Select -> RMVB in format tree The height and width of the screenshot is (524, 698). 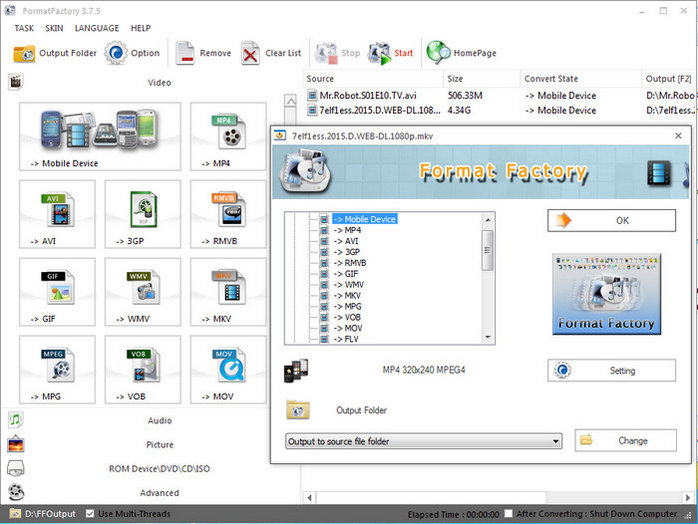(350, 263)
